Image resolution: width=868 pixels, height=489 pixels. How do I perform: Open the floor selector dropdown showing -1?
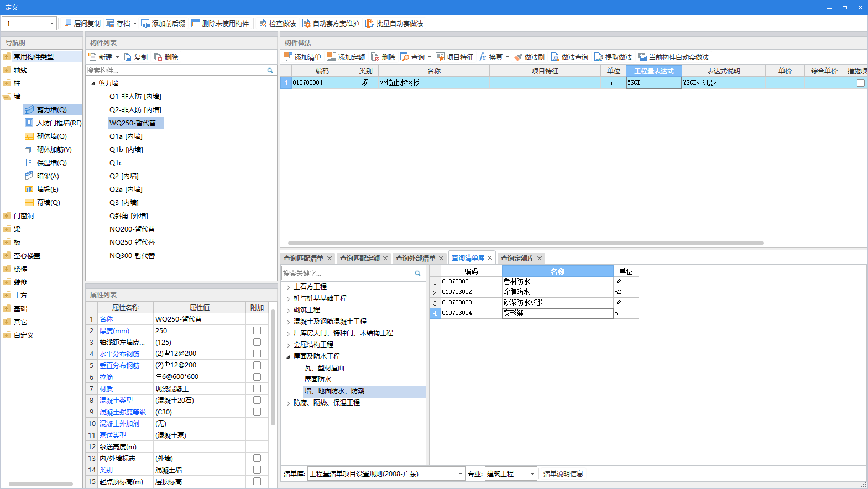[52, 23]
